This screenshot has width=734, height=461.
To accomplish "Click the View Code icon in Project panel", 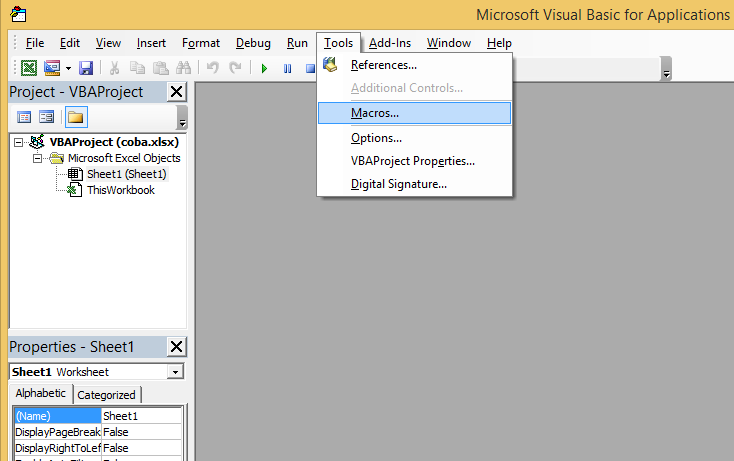I will (24, 117).
